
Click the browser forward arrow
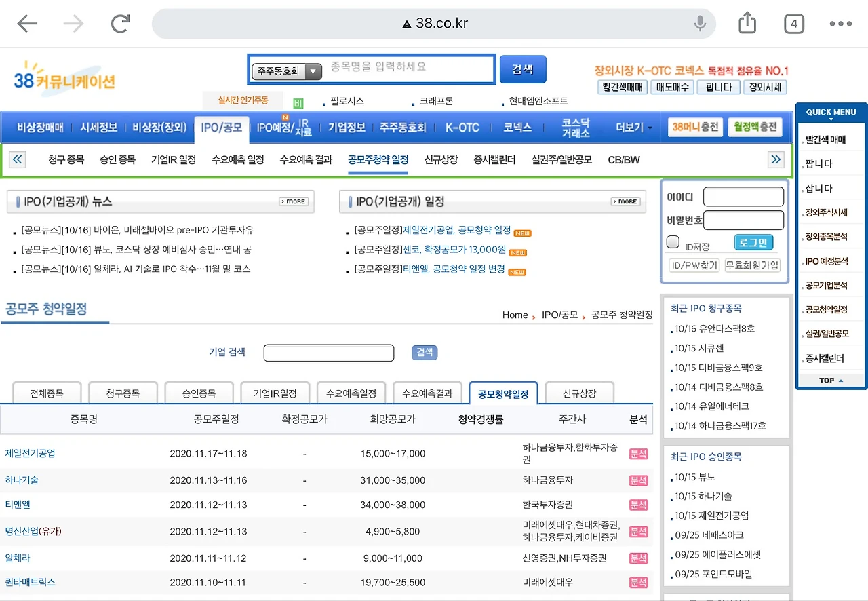tap(73, 24)
